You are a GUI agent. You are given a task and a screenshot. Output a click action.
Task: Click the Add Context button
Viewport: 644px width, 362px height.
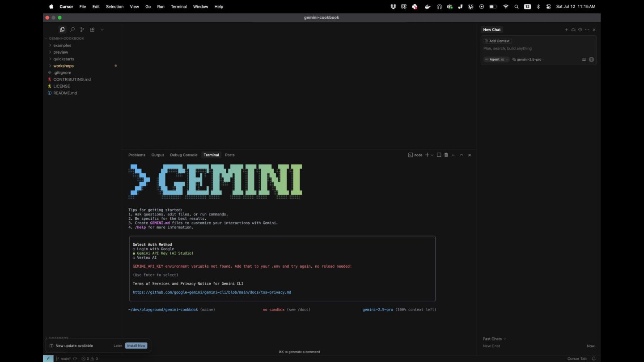pos(497,41)
